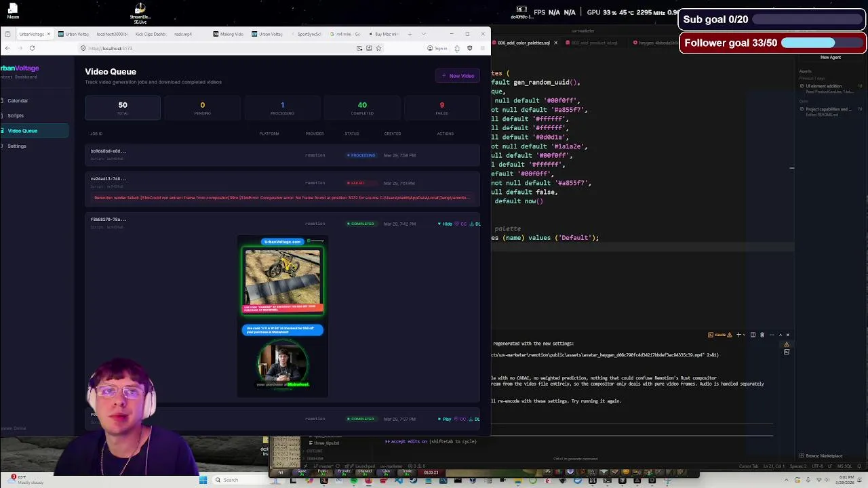Add a new terminal with plus icon
868x488 pixels.
738,335
